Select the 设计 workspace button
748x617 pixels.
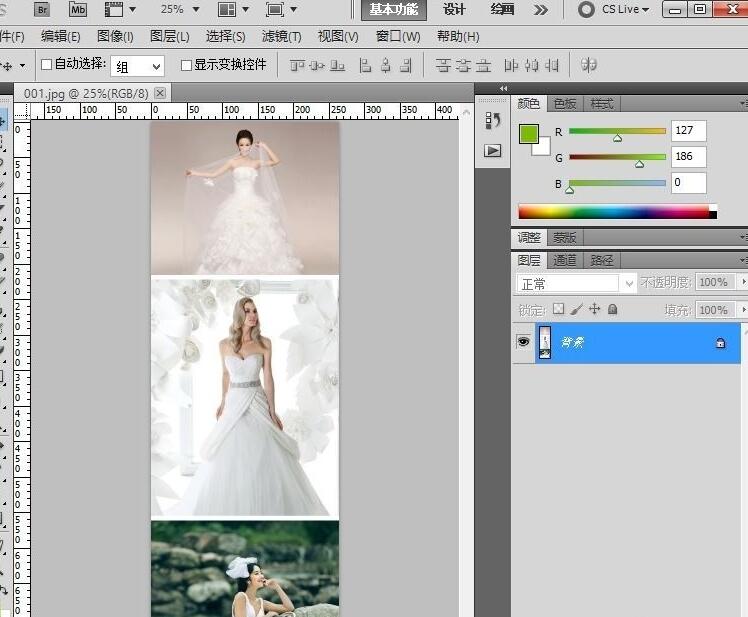[455, 9]
